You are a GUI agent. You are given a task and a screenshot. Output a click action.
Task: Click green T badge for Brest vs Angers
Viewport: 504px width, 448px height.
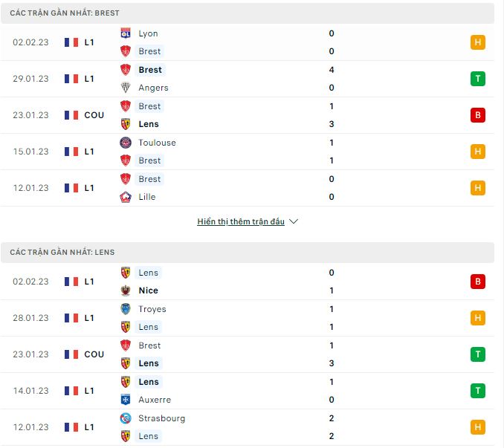(x=478, y=79)
